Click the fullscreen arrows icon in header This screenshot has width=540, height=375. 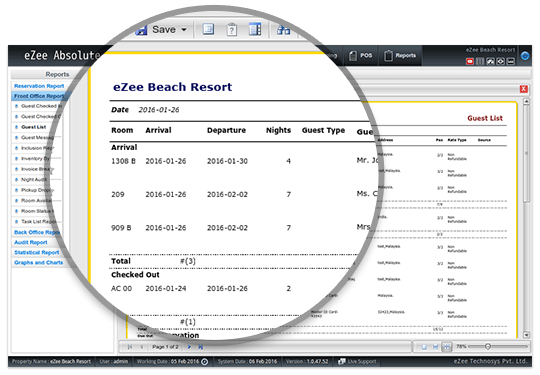(x=501, y=61)
